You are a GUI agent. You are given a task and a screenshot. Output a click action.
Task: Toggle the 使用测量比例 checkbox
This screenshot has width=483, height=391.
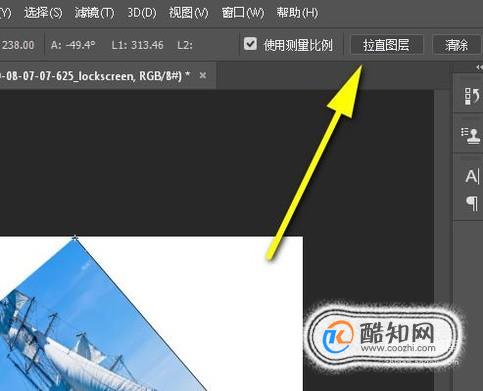[x=250, y=44]
